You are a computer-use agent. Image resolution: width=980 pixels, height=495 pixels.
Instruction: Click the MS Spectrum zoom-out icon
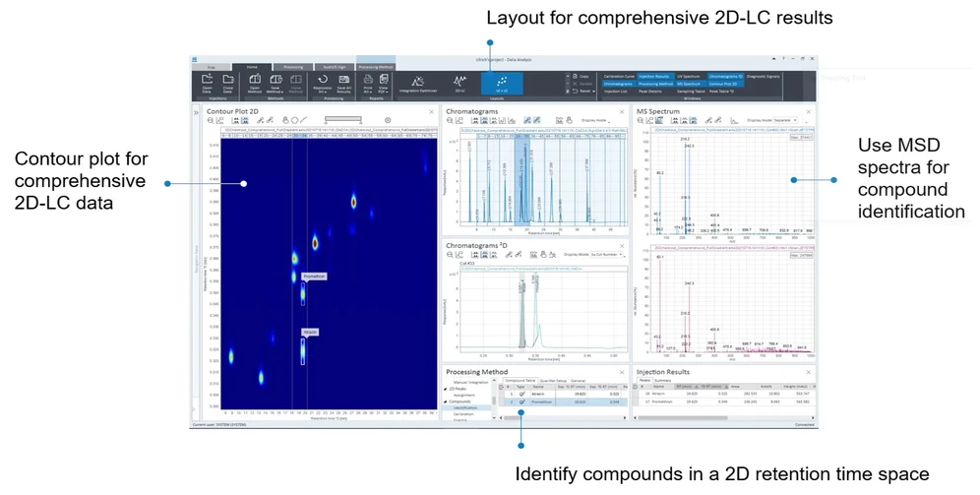coord(641,120)
